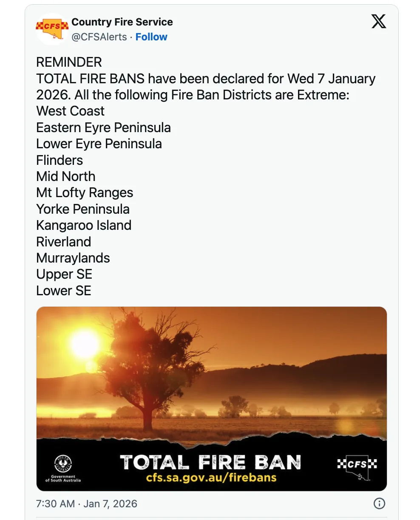420x520 pixels.
Task: Click the Lower SE district line
Action: (x=64, y=291)
